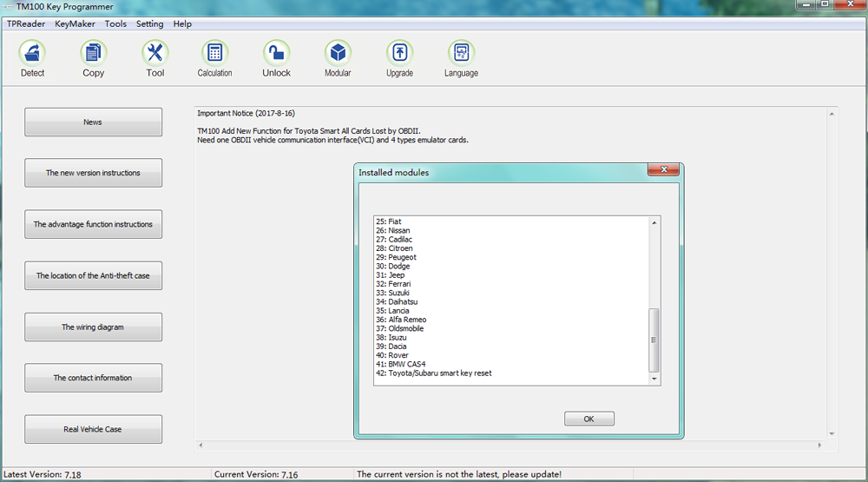
Task: Select module row 41: BMW CAS4
Action: [x=401, y=364]
